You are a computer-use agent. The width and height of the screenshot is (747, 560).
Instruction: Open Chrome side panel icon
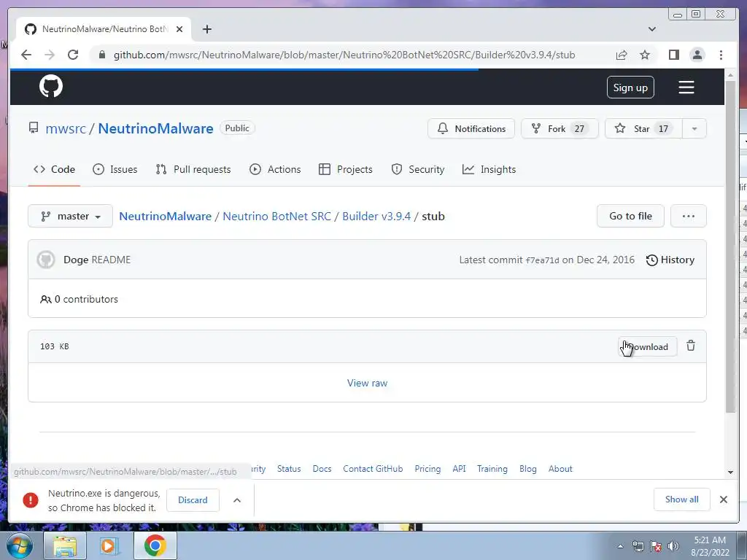click(x=673, y=55)
